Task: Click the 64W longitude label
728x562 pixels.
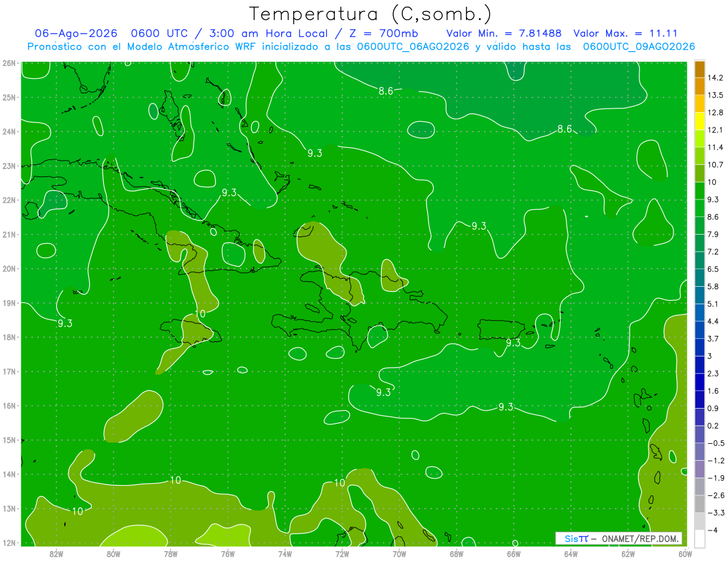Action: coord(571,554)
